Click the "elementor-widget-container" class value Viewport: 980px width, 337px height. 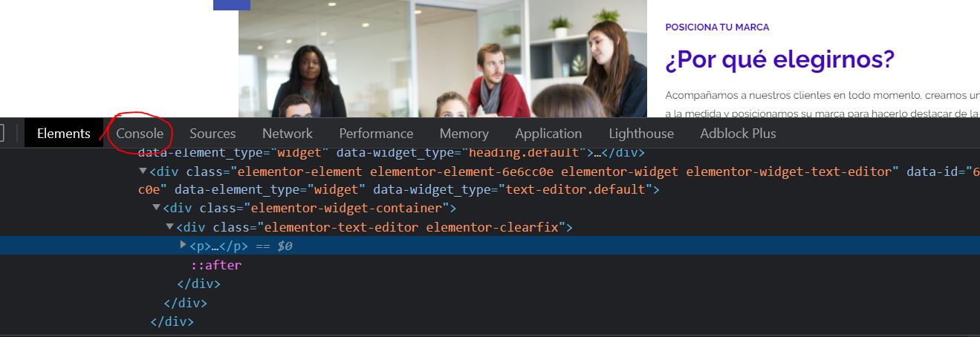(345, 208)
